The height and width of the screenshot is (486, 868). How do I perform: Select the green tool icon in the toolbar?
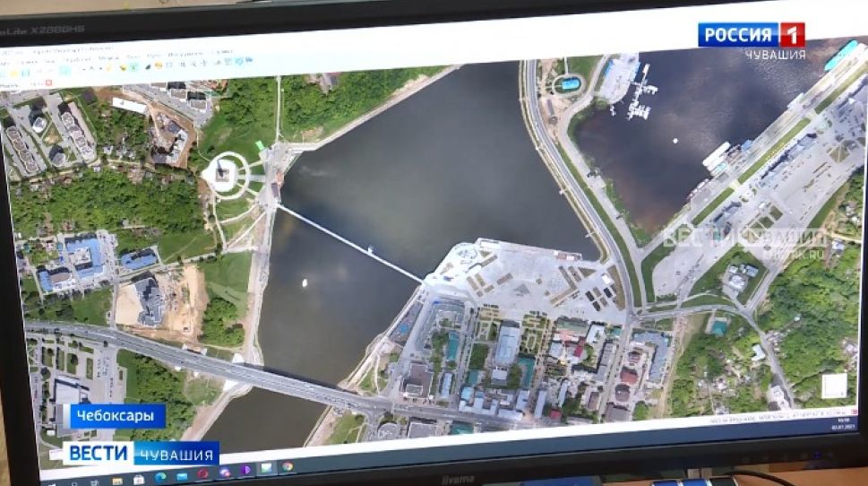click(134, 66)
